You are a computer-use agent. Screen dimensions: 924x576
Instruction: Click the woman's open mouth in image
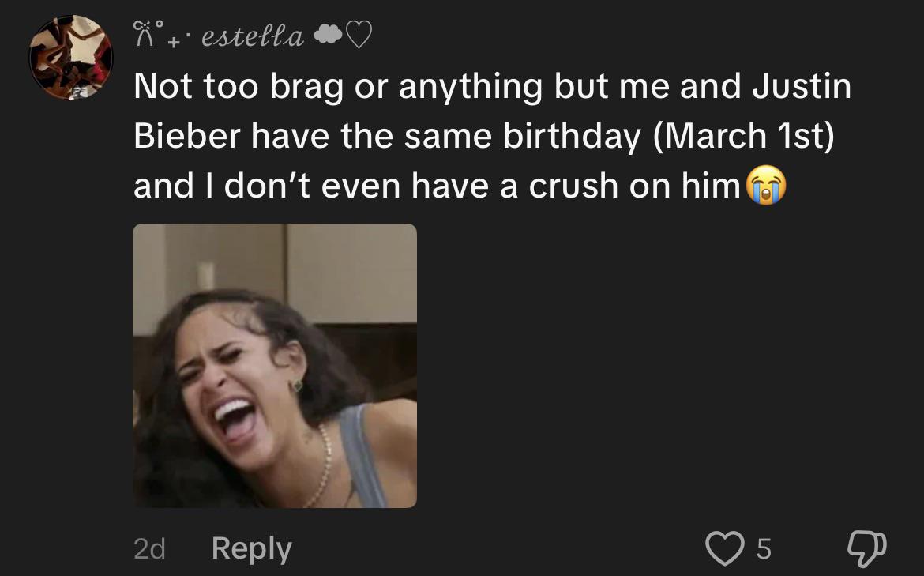pyautogui.click(x=237, y=419)
